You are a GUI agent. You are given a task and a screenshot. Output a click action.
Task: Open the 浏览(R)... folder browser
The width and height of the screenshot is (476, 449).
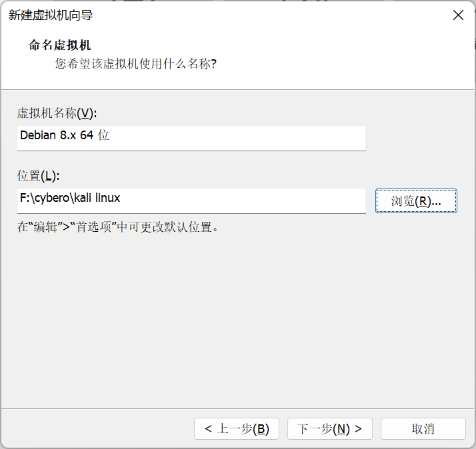tap(416, 201)
